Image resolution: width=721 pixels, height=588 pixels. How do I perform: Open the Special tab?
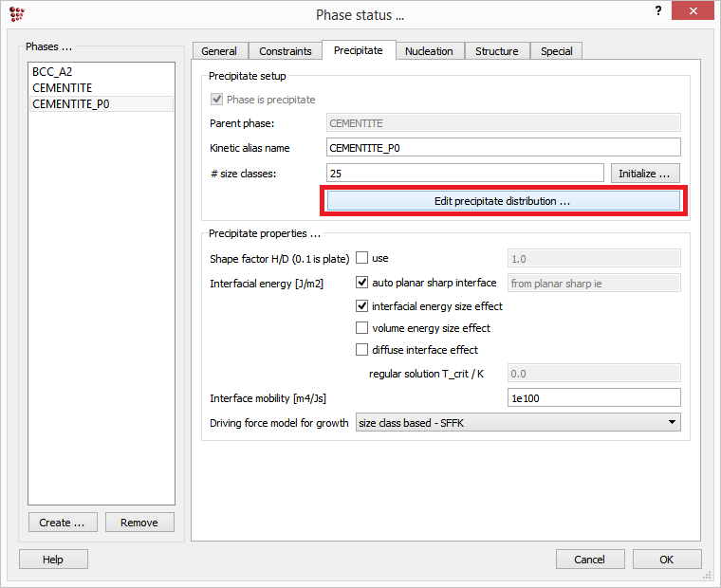coord(556,51)
